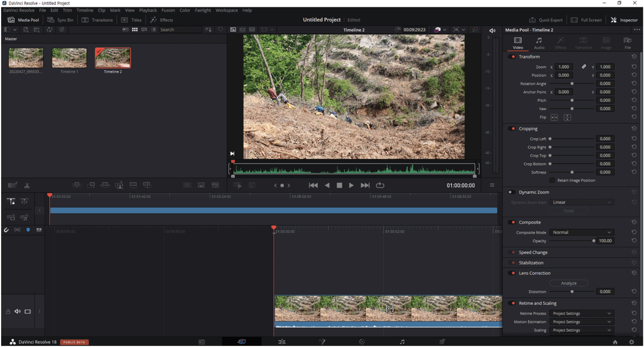Open the Fusion menu
The width and height of the screenshot is (644, 347).
click(168, 10)
